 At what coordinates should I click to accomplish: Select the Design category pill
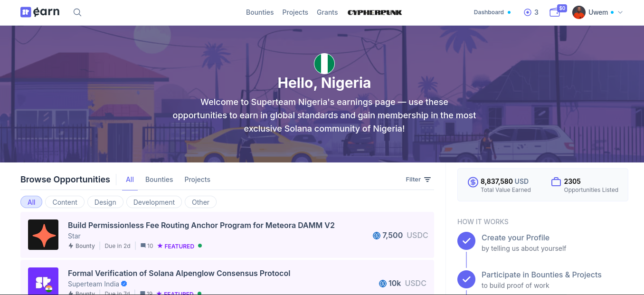pyautogui.click(x=105, y=202)
